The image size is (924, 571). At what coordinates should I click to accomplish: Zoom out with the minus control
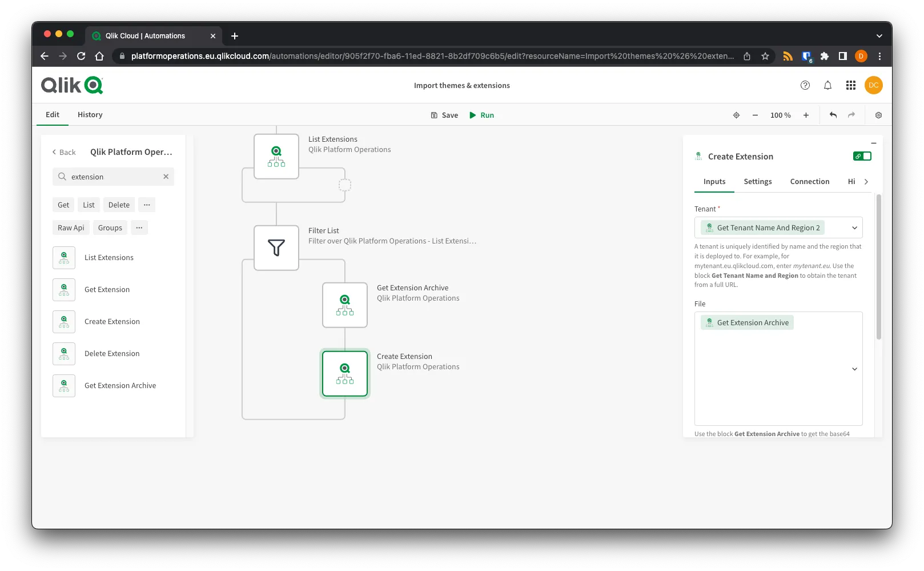click(x=755, y=115)
